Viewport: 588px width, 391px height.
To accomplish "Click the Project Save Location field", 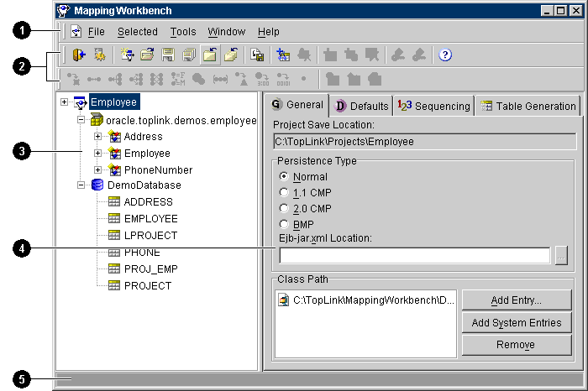I will point(424,142).
